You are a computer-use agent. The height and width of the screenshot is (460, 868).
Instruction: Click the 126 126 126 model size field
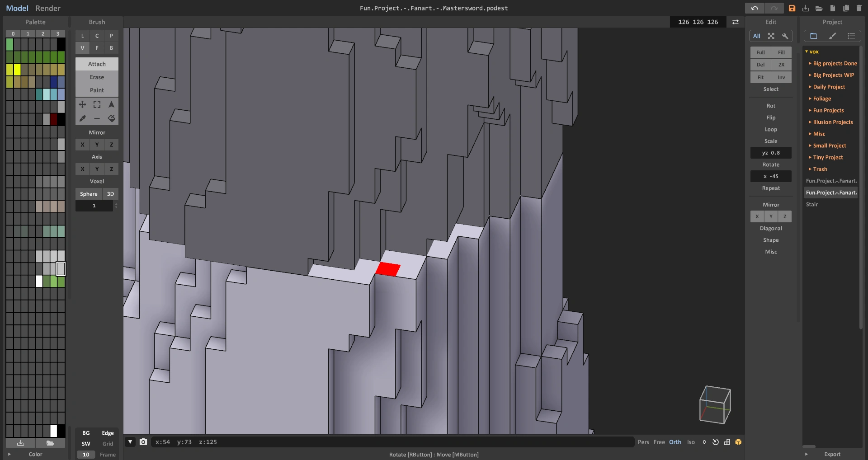click(698, 22)
